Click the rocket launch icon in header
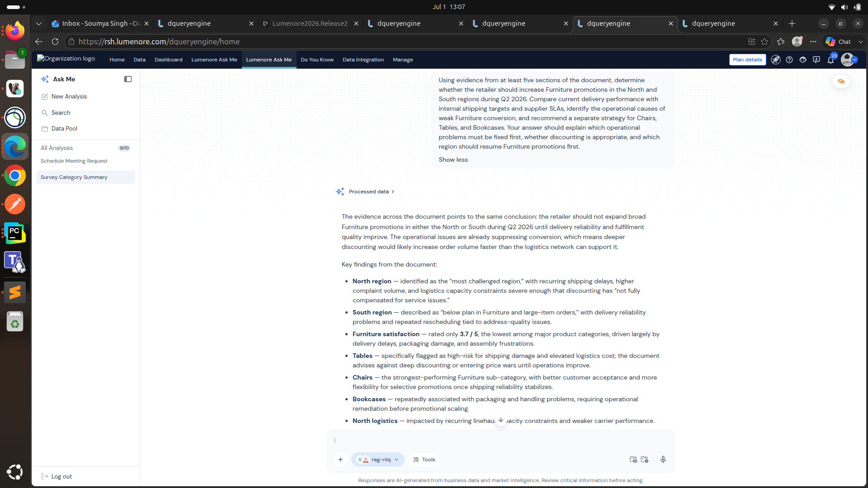 click(x=776, y=60)
